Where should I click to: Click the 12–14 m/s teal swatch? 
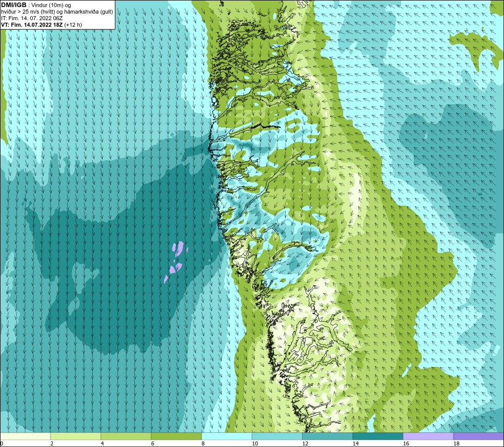327,436
